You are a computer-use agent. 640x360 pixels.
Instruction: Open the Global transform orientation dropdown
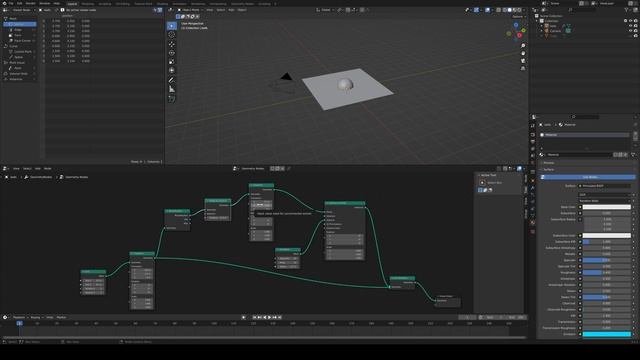click(325, 10)
